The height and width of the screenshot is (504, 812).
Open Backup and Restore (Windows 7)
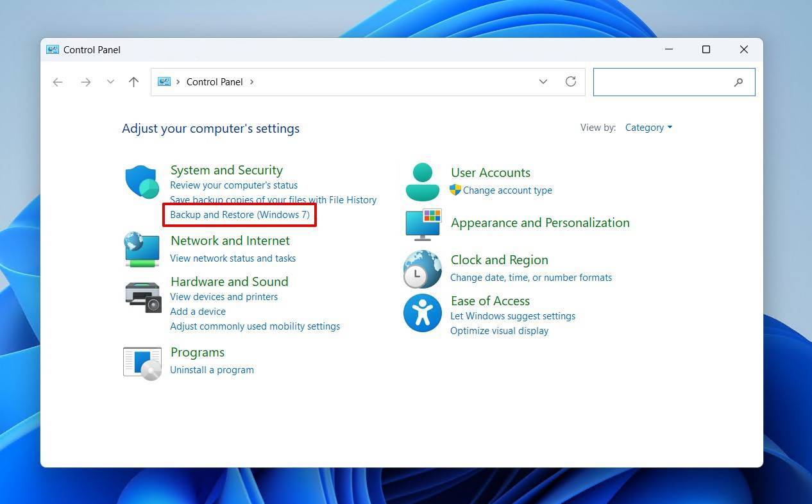pyautogui.click(x=239, y=215)
